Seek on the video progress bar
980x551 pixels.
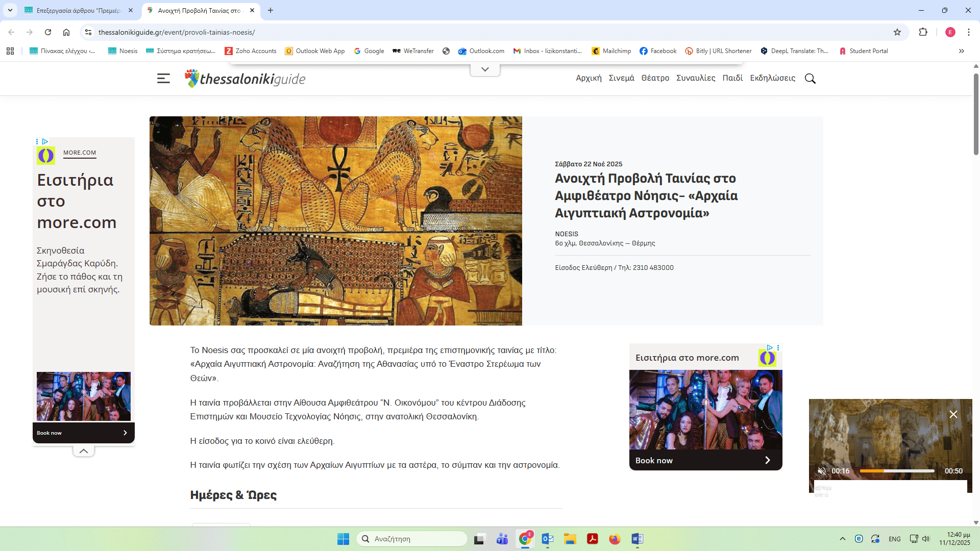(897, 471)
